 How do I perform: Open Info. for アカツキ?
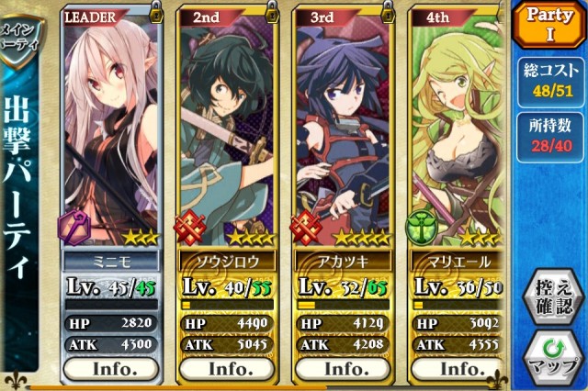[x=343, y=369]
